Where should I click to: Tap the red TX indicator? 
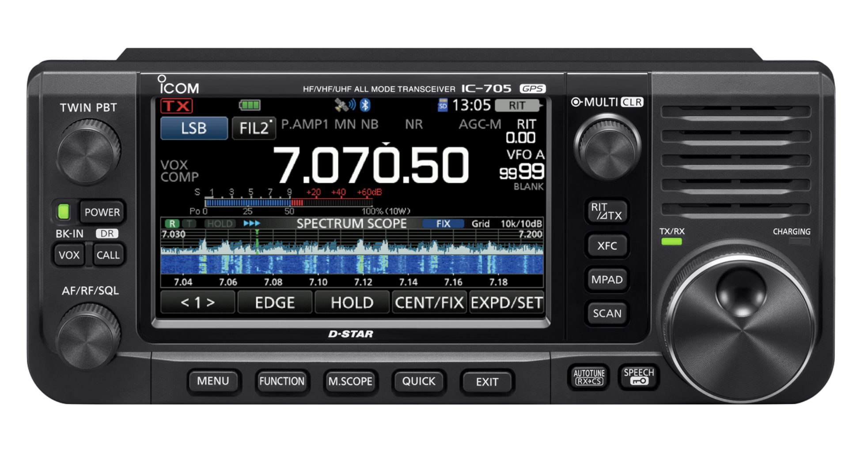[x=176, y=105]
